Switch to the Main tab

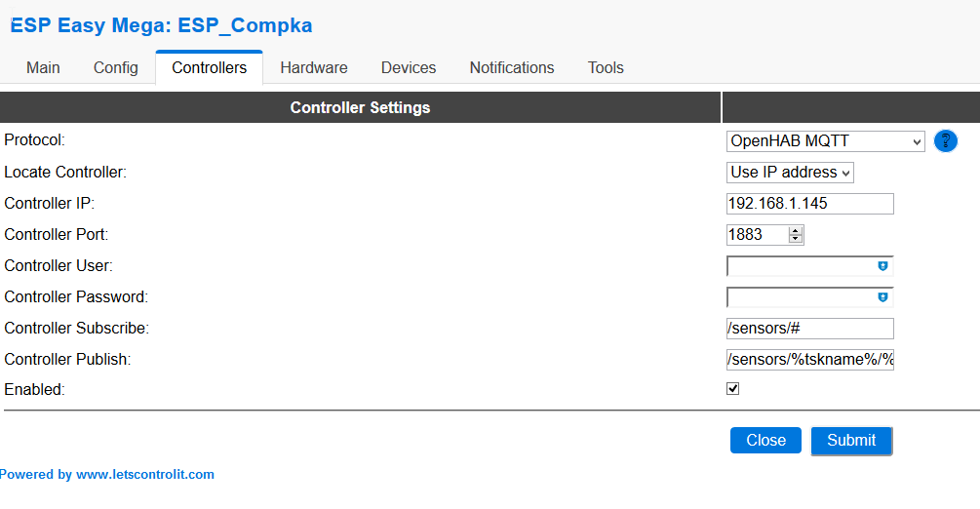point(43,68)
